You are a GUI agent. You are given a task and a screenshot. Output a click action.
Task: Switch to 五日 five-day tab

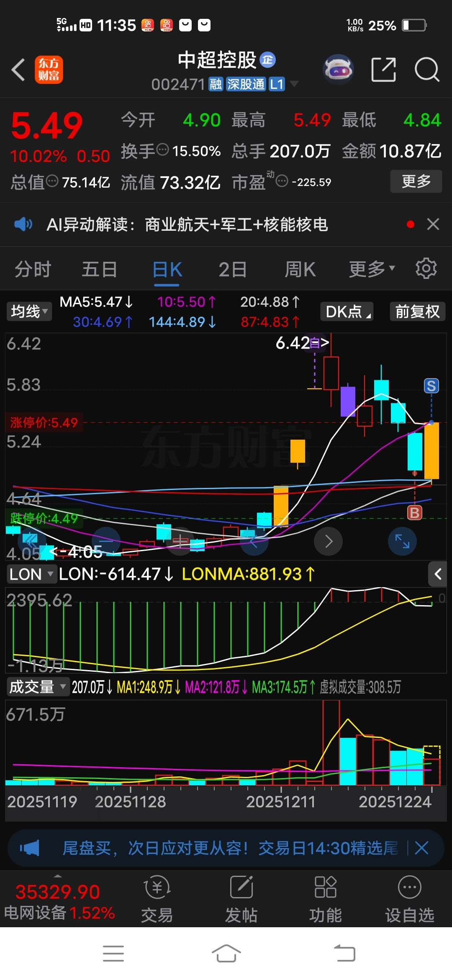point(99,269)
